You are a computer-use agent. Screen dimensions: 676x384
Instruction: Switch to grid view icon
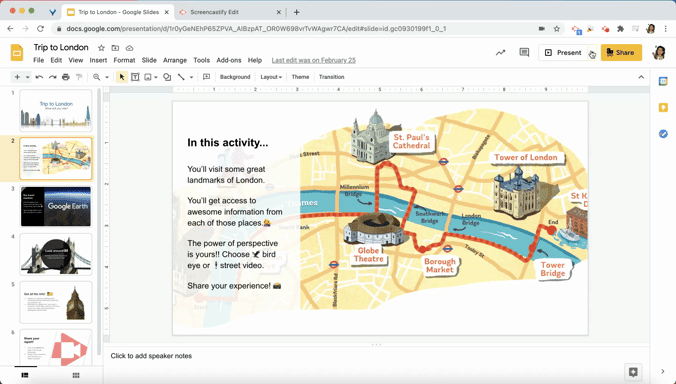coord(76,375)
